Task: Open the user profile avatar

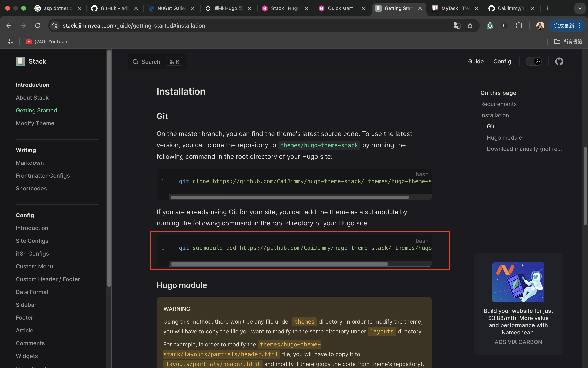Action: point(540,26)
